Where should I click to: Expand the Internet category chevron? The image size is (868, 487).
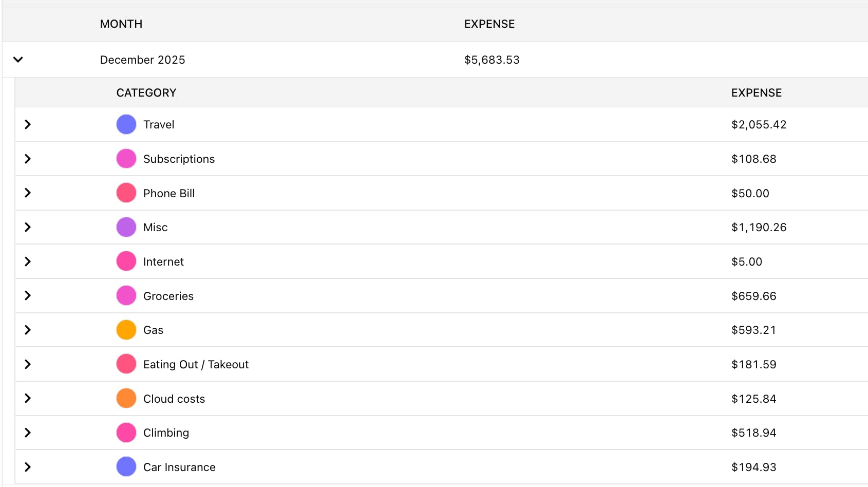click(x=28, y=261)
